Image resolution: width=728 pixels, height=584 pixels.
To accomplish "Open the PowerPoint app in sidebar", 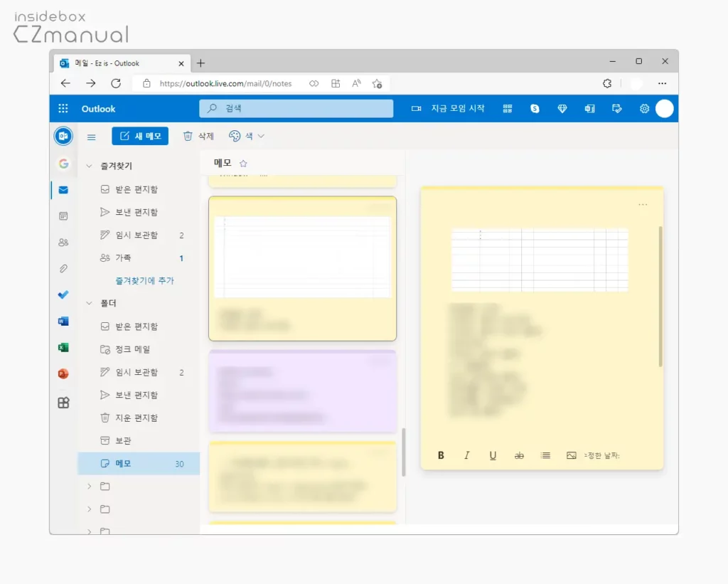I will point(63,373).
